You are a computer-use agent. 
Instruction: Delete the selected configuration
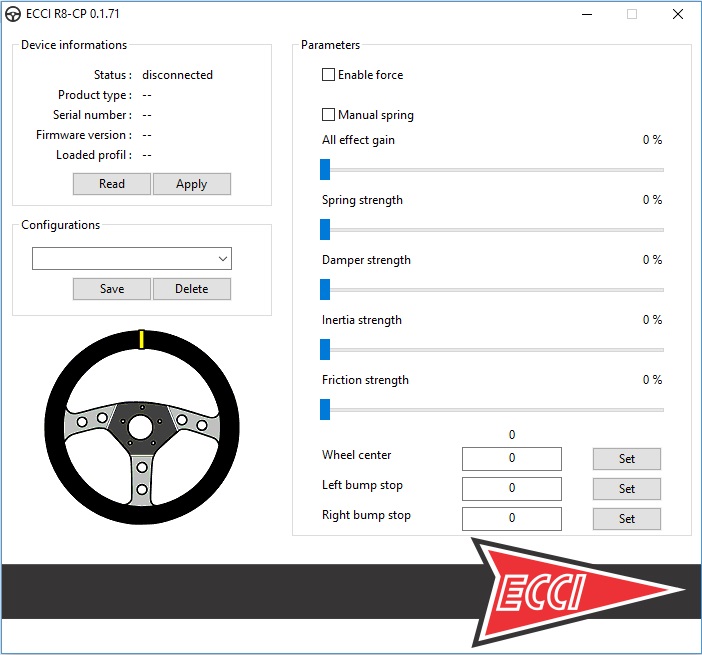(191, 289)
